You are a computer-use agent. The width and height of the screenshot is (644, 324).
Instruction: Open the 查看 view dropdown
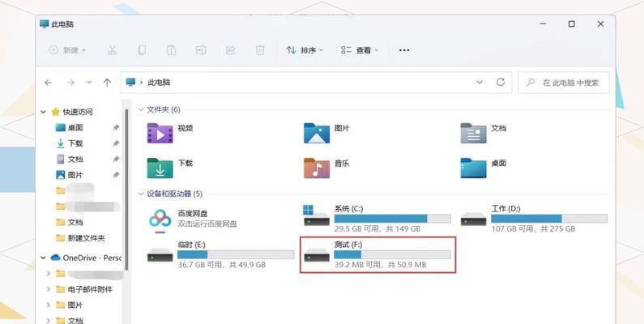coord(358,50)
